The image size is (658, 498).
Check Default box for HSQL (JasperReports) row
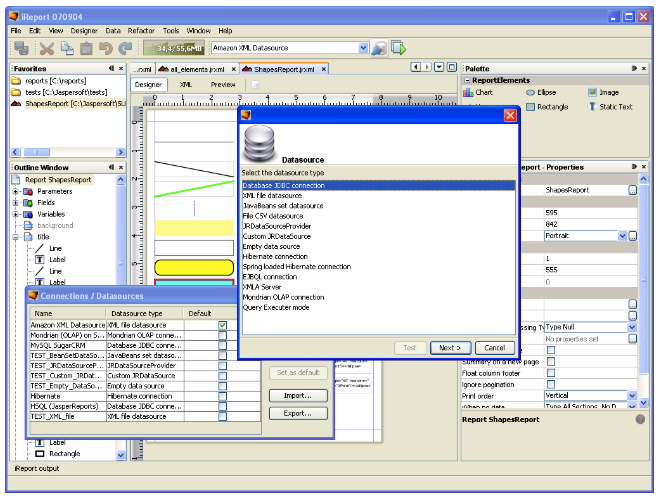pos(222,406)
